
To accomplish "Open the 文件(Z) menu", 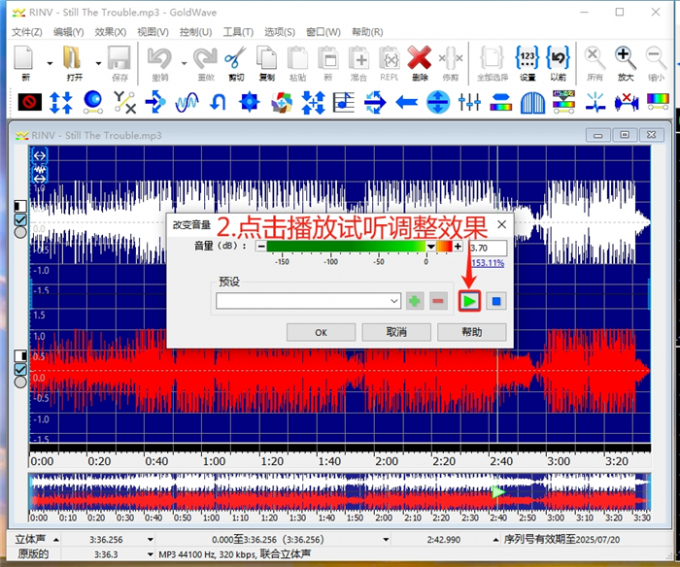I will point(27,32).
